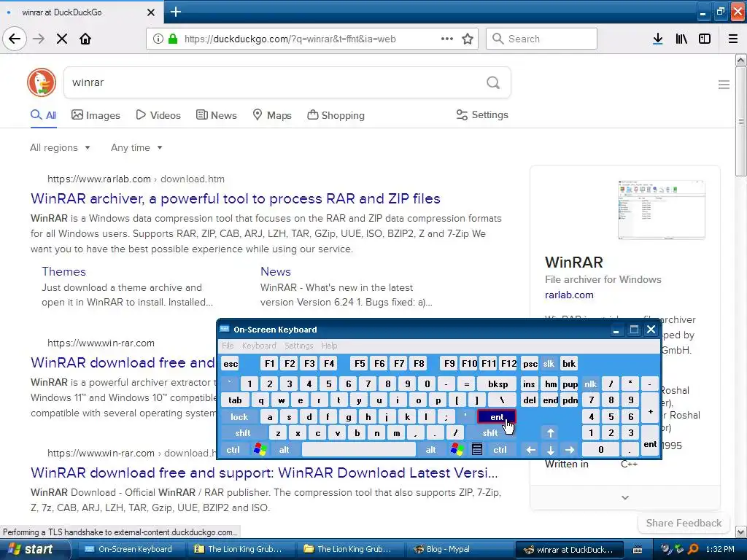Image resolution: width=747 pixels, height=560 pixels.
Task: Open the Themes sublink
Action: (64, 271)
